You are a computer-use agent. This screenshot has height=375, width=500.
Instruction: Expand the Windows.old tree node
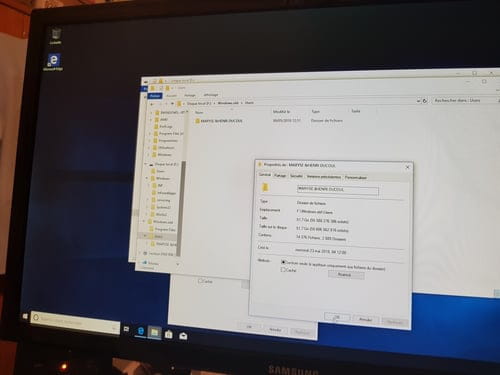144,221
